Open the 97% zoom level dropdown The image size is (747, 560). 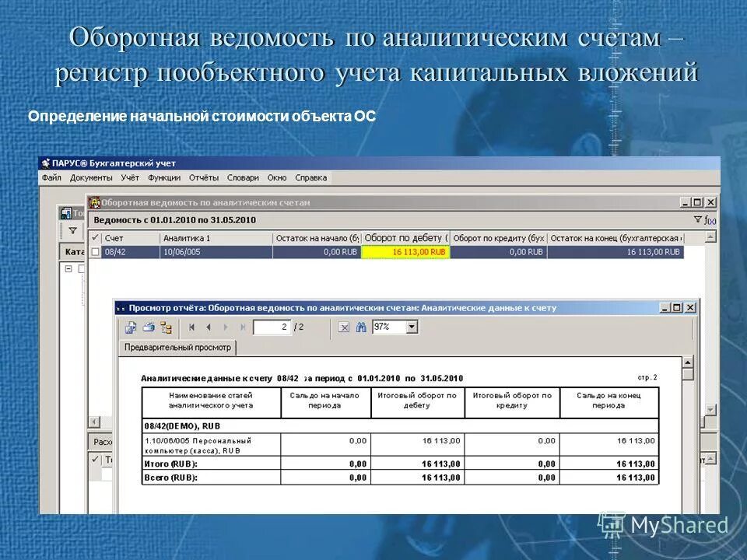pos(412,327)
